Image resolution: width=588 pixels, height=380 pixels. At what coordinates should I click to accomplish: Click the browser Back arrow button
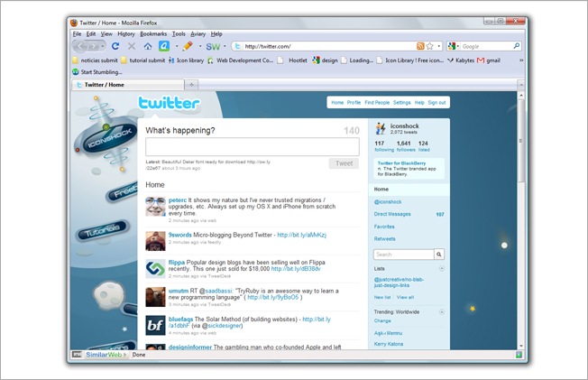click(x=79, y=46)
